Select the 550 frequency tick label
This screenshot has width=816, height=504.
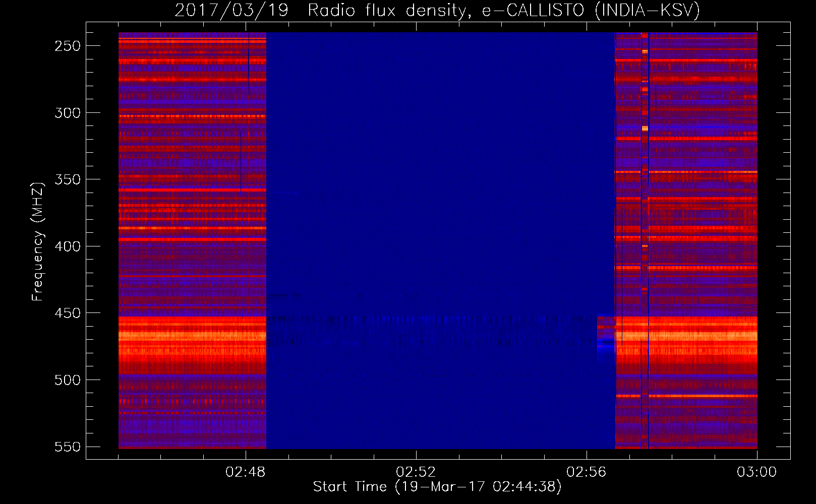click(x=68, y=447)
